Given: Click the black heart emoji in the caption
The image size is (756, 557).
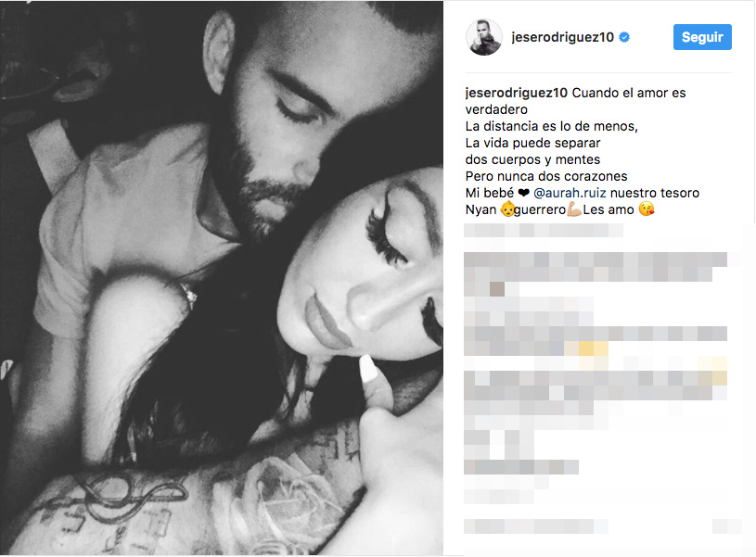Looking at the screenshot, I should [x=523, y=193].
